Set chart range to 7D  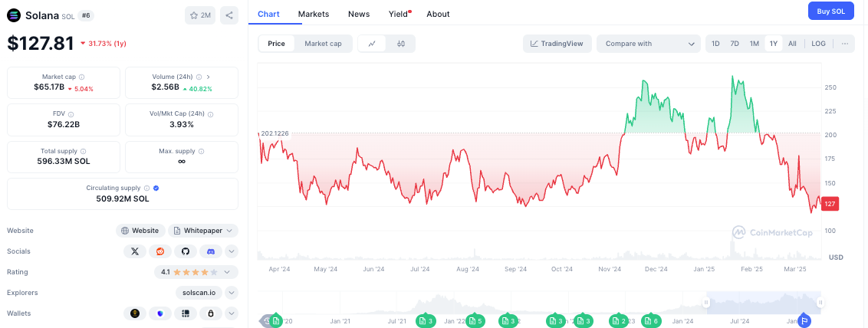point(735,44)
